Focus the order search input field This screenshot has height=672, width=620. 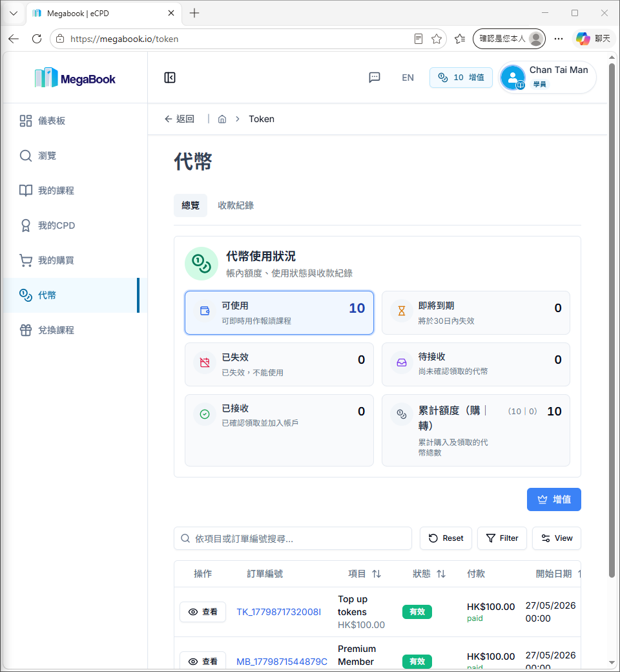tap(293, 538)
